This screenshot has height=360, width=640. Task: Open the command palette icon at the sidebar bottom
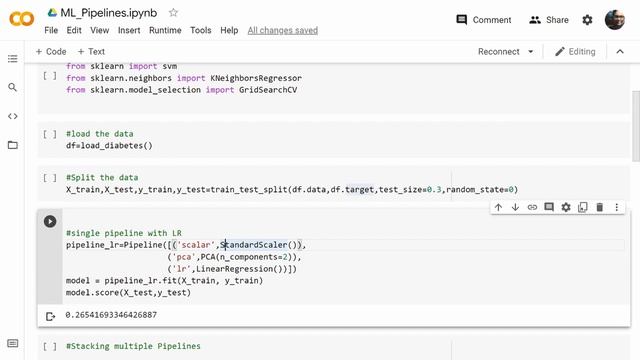tap(13, 343)
